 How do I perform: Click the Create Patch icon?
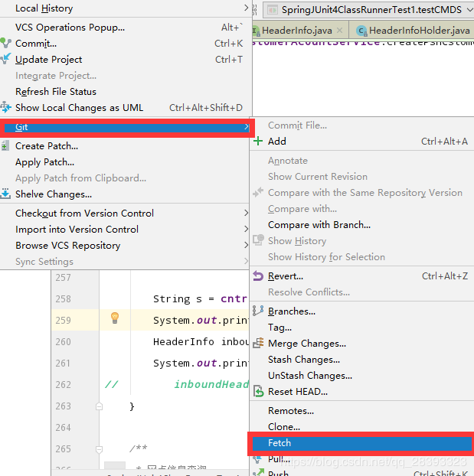[x=6, y=146]
